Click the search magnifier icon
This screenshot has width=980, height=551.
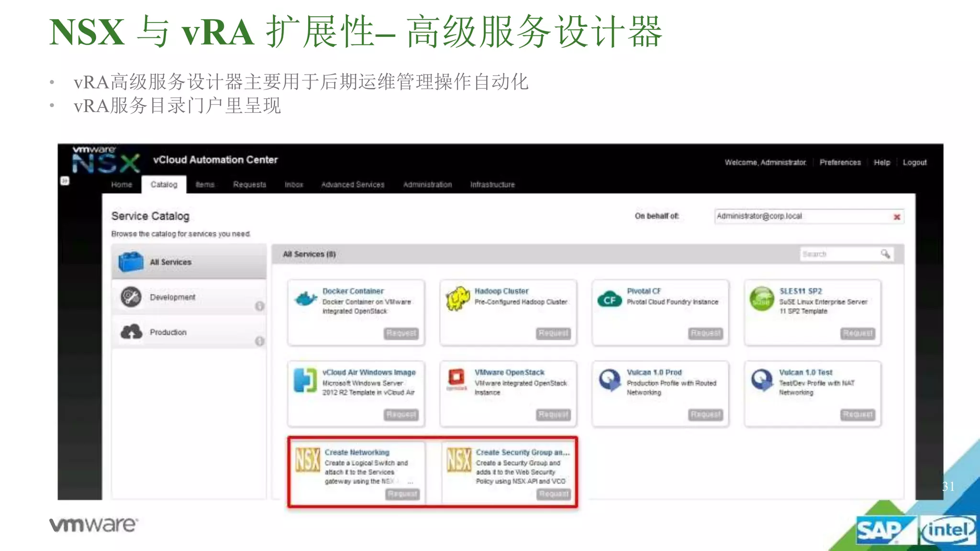(885, 254)
